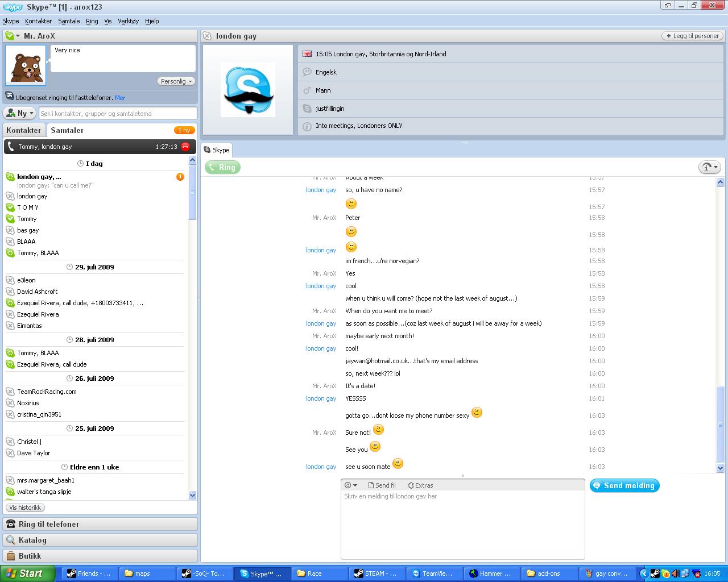This screenshot has width=728, height=582.
Task: Focus the contact search field
Action: (x=118, y=113)
